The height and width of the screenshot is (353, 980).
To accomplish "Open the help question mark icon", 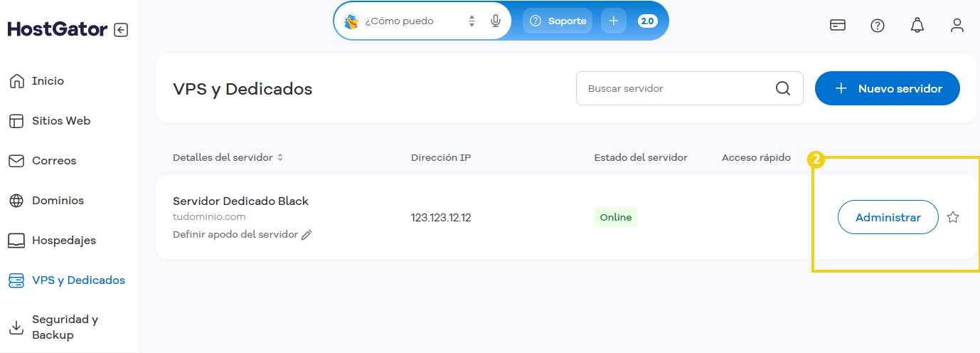I will [x=878, y=26].
